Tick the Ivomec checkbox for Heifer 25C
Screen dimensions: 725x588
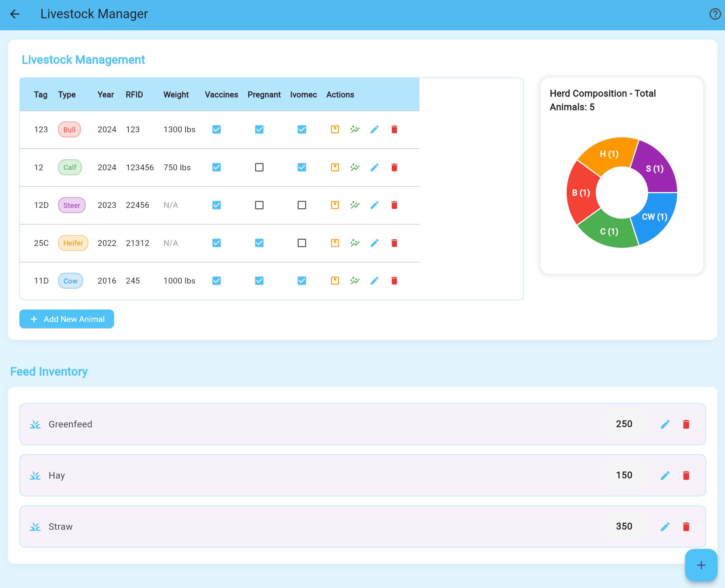point(302,243)
